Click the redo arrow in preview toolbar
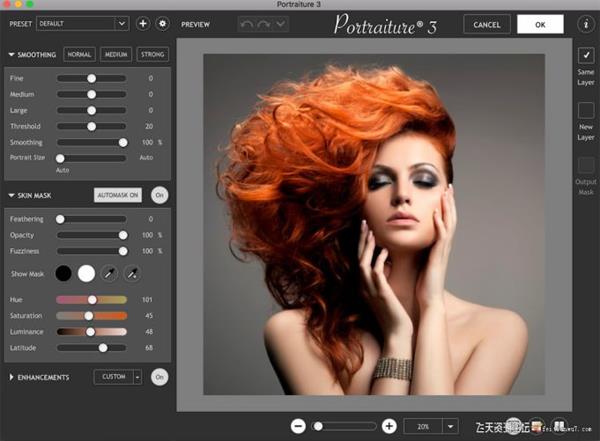Image resolution: width=600 pixels, height=441 pixels. [264, 23]
